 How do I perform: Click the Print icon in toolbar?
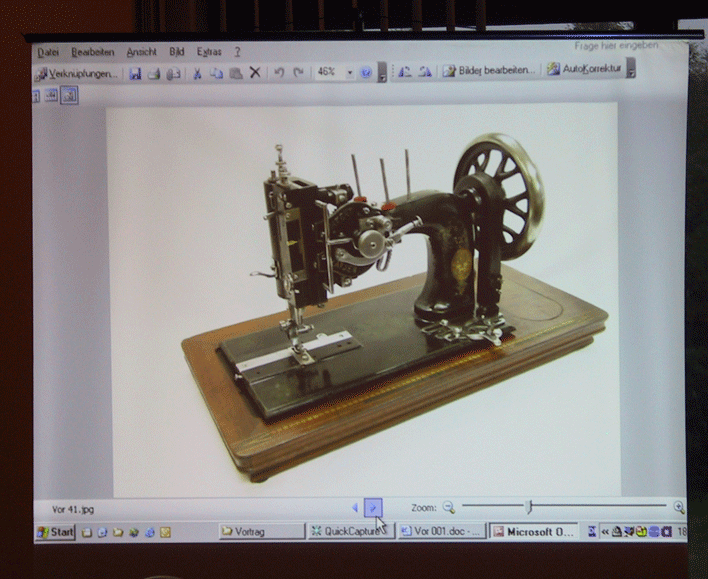pyautogui.click(x=154, y=74)
